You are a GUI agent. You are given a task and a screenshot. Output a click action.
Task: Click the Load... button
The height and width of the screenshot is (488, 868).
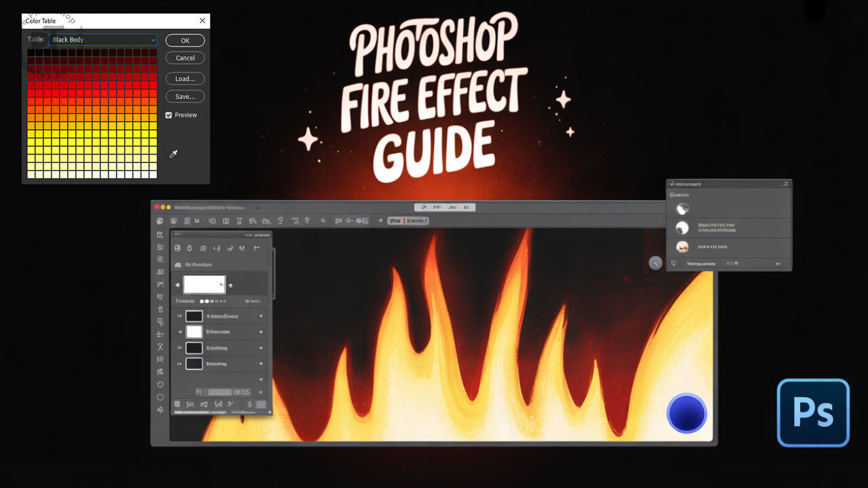pos(185,79)
